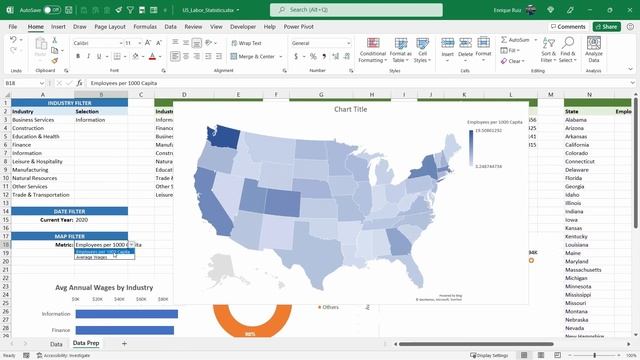Toggle the AutoSave switch

click(52, 10)
